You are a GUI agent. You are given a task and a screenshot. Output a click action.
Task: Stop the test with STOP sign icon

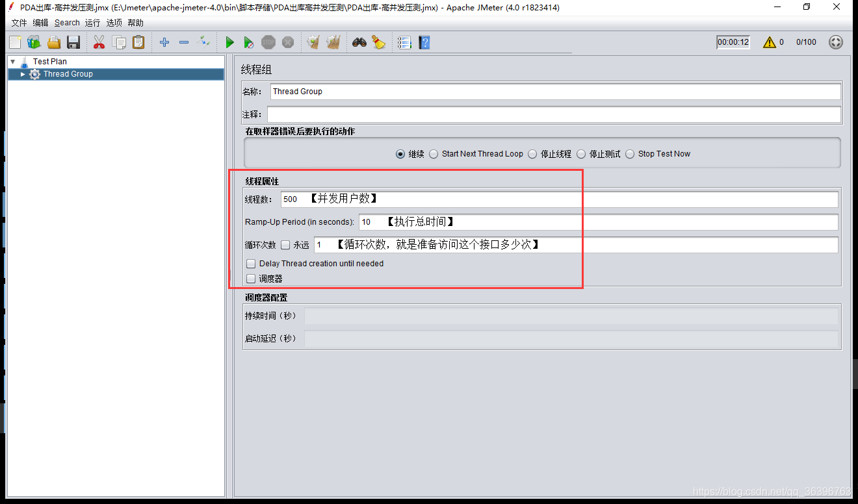pos(268,43)
